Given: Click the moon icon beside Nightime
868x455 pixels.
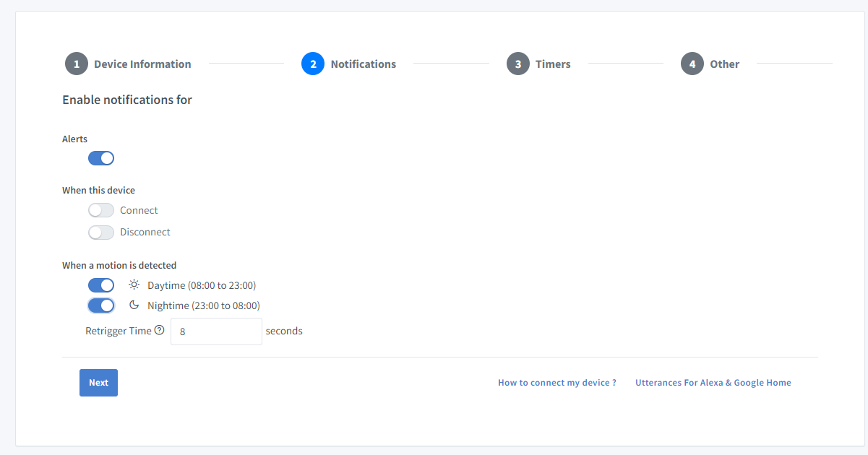Looking at the screenshot, I should click(x=134, y=305).
